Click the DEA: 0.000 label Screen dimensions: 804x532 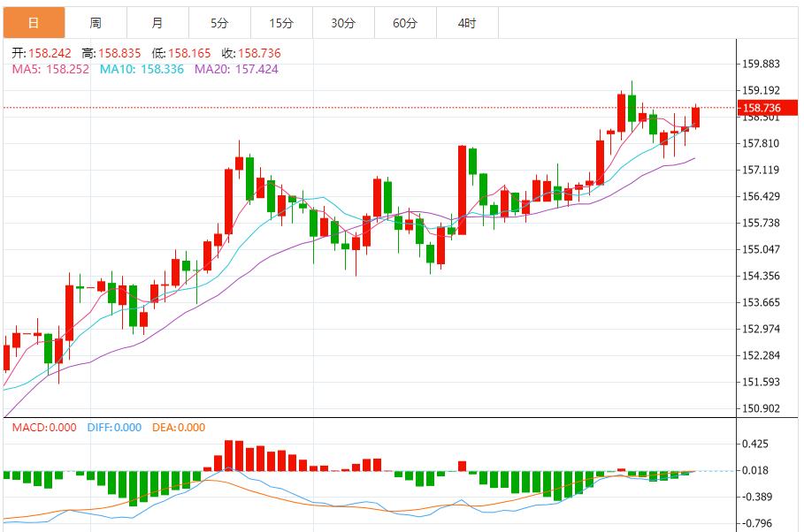[x=179, y=428]
